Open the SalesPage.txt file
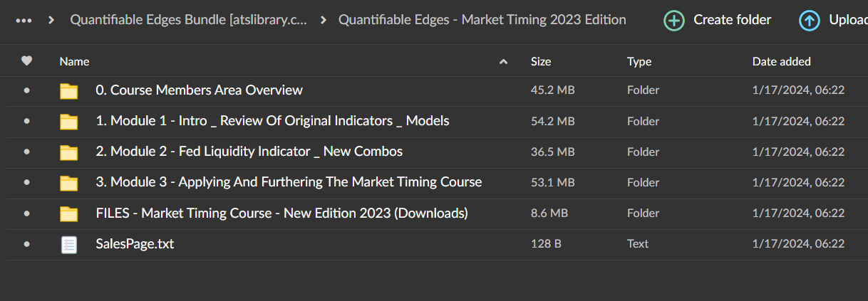Viewport: 868px width, 301px height. coord(135,244)
